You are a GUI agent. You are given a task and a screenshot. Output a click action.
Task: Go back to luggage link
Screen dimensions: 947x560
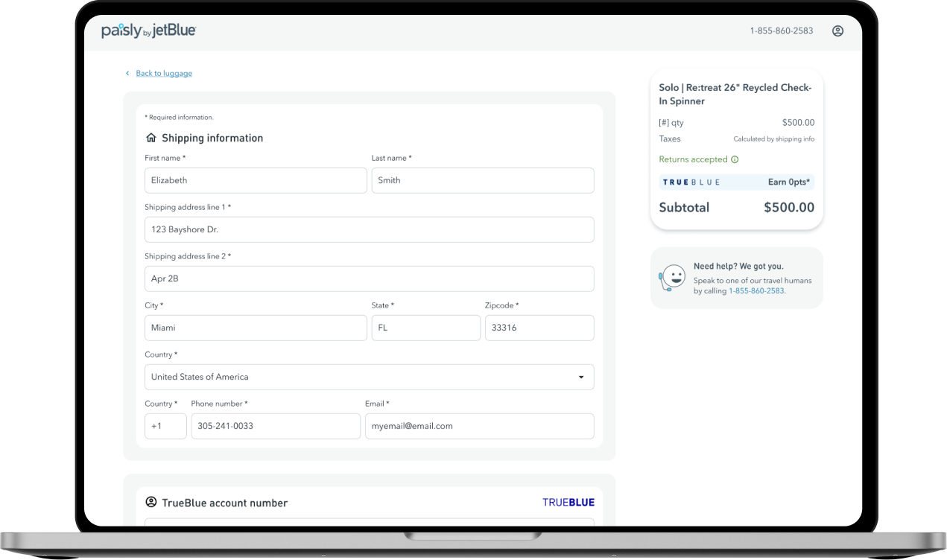pyautogui.click(x=164, y=73)
